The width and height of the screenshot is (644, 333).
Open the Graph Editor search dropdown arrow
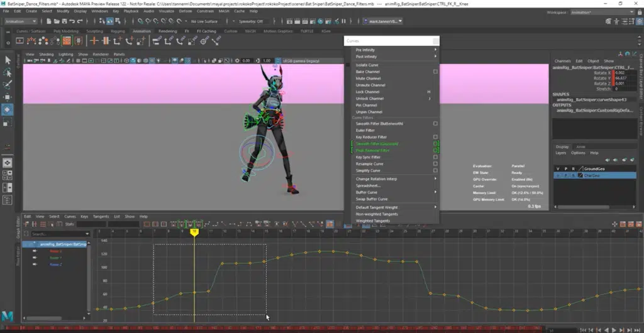(x=87, y=234)
